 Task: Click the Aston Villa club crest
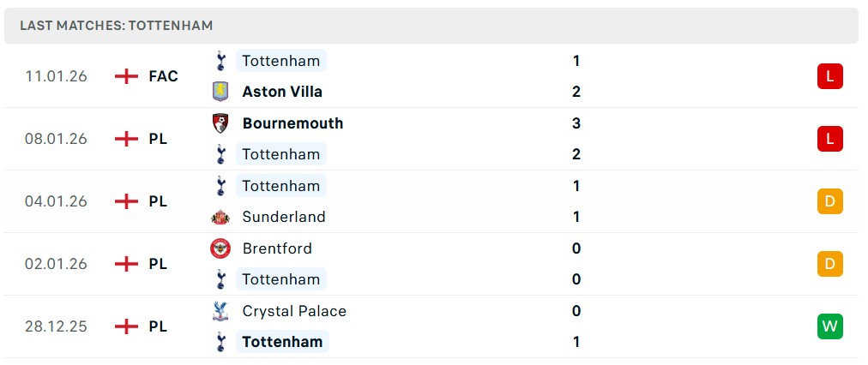[220, 92]
